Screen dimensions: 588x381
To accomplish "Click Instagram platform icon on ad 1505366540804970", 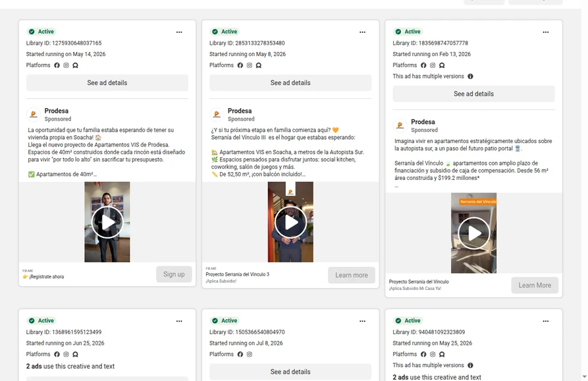I will coord(250,355).
